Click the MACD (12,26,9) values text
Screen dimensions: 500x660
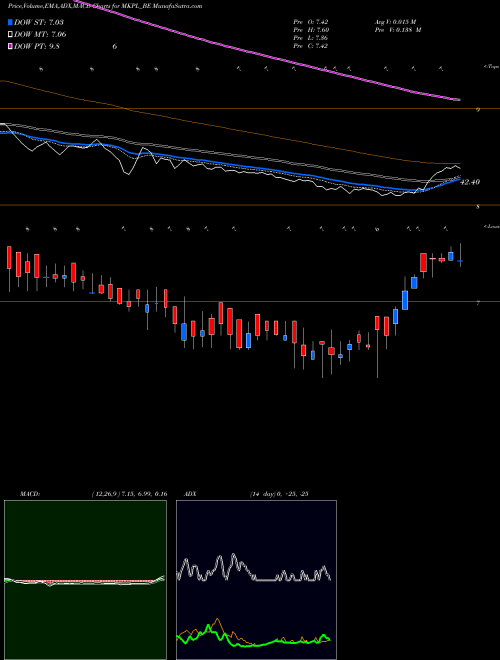(129, 494)
